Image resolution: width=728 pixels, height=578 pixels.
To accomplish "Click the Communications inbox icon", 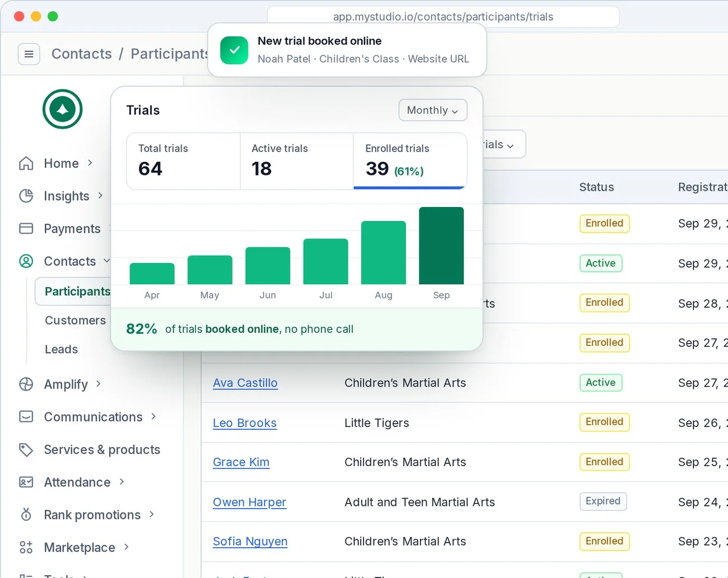I will (x=26, y=417).
